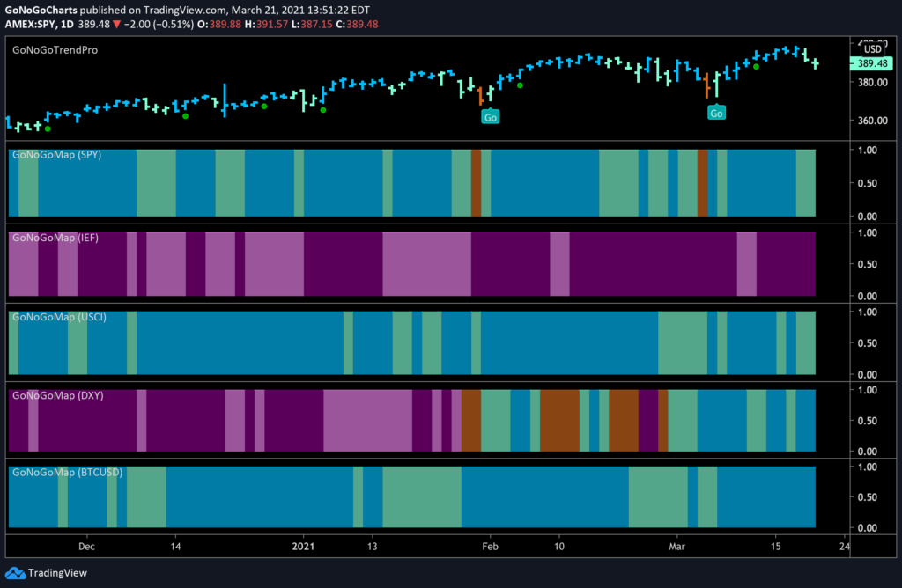This screenshot has width=902, height=588.
Task: Click the 13 date axis label
Action: (373, 546)
